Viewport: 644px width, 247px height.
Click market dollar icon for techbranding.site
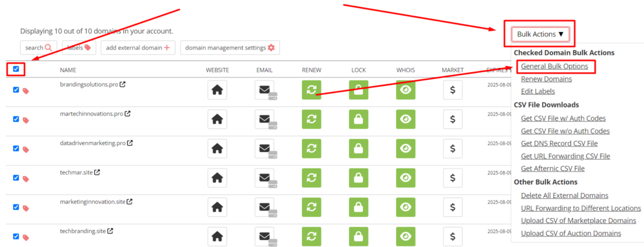click(x=453, y=236)
